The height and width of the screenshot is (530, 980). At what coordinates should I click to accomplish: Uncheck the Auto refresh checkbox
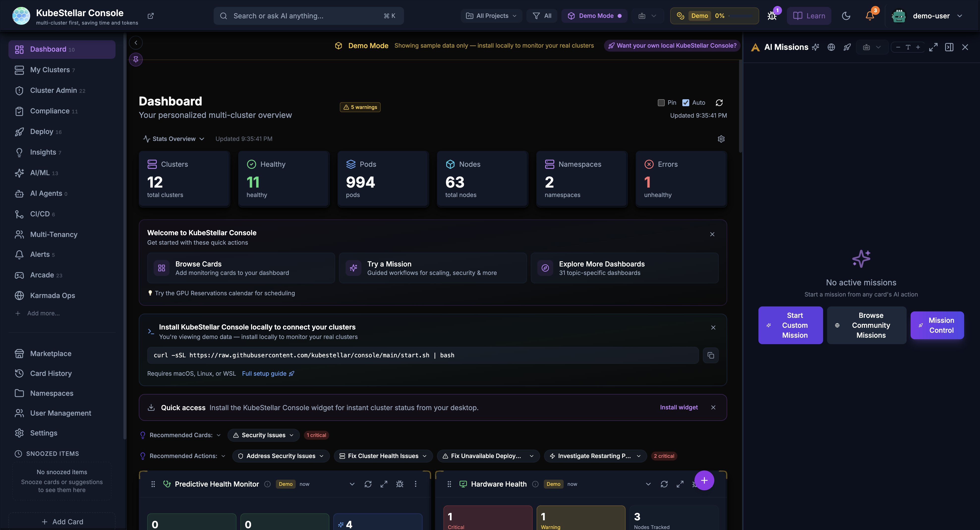point(686,103)
